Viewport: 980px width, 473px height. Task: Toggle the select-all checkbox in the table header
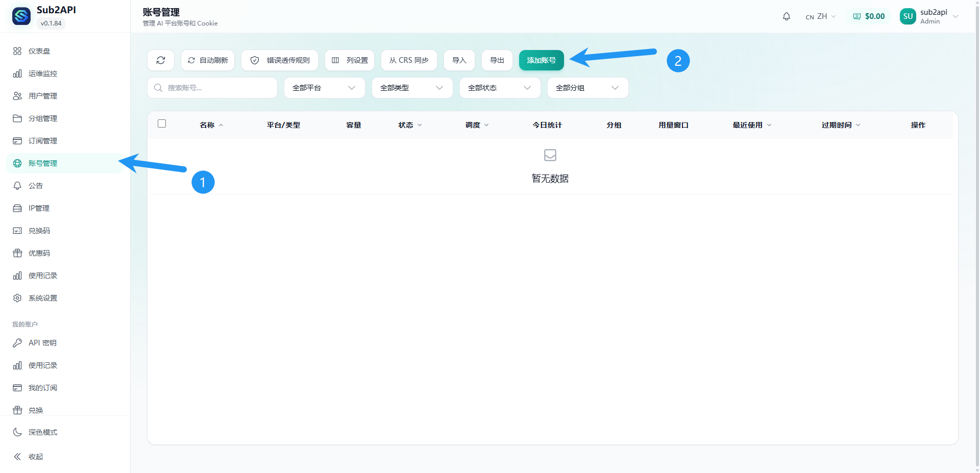pyautogui.click(x=162, y=123)
